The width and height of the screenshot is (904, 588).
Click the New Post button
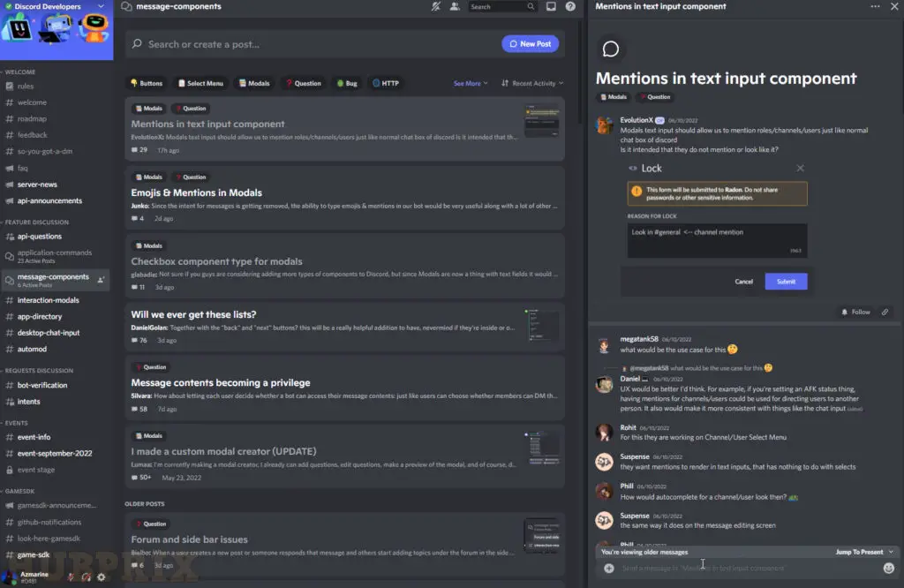pyautogui.click(x=530, y=44)
